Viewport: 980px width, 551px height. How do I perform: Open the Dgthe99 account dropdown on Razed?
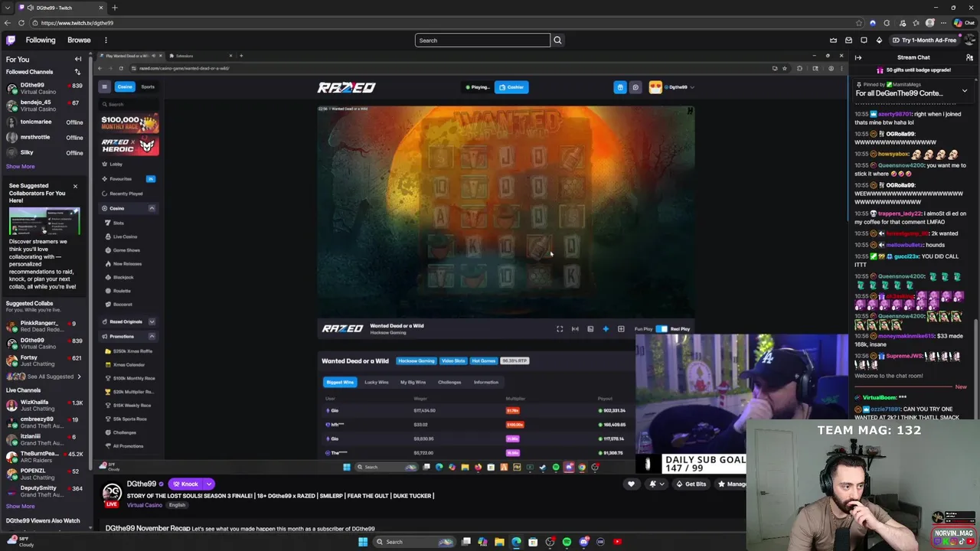(672, 87)
